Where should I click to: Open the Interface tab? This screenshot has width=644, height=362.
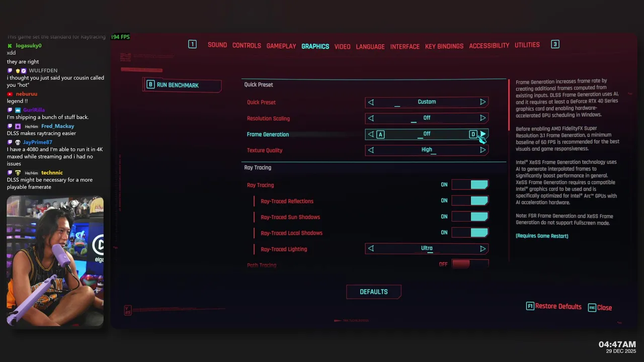[405, 47]
